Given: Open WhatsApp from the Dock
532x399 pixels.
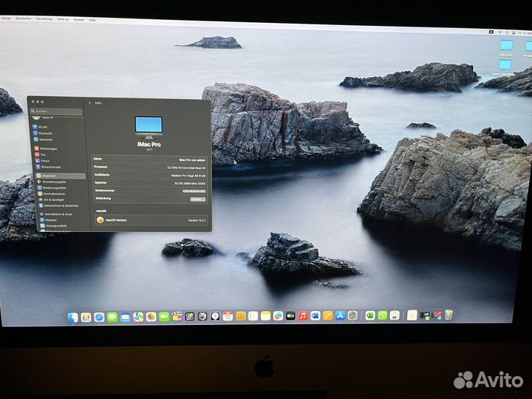Looking at the screenshot, I should [383, 316].
